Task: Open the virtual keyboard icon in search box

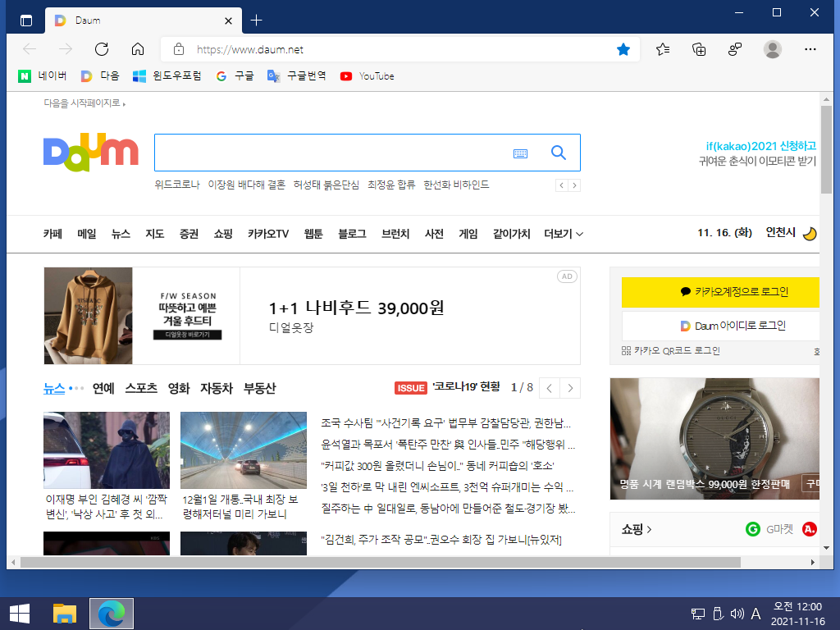Action: click(x=520, y=153)
